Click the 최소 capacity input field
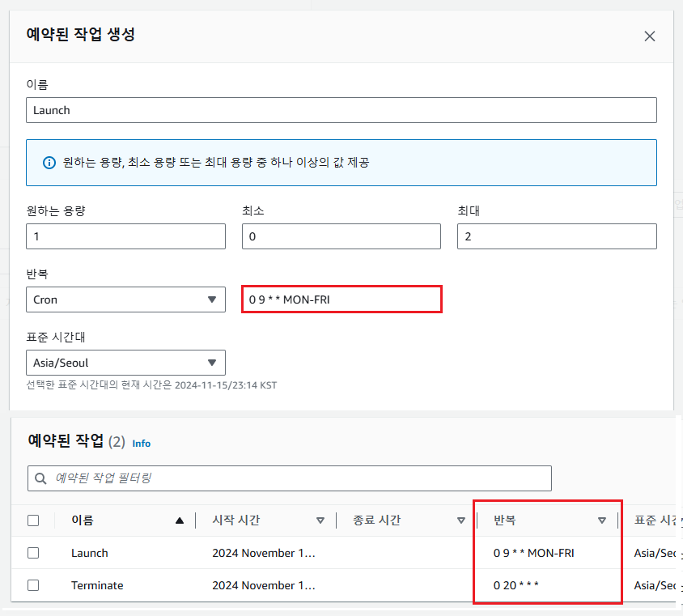683x616 pixels. [x=341, y=236]
